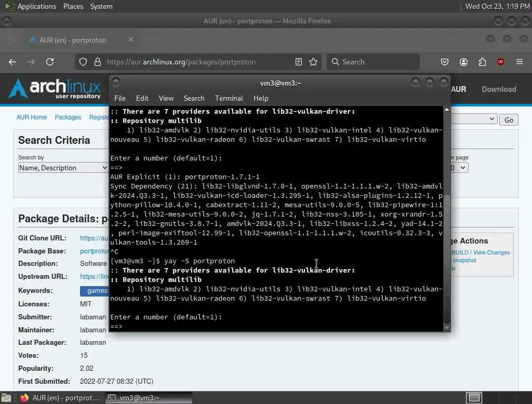Open the terminal Edit menu
Screen dimensions: 532x404
(142, 98)
